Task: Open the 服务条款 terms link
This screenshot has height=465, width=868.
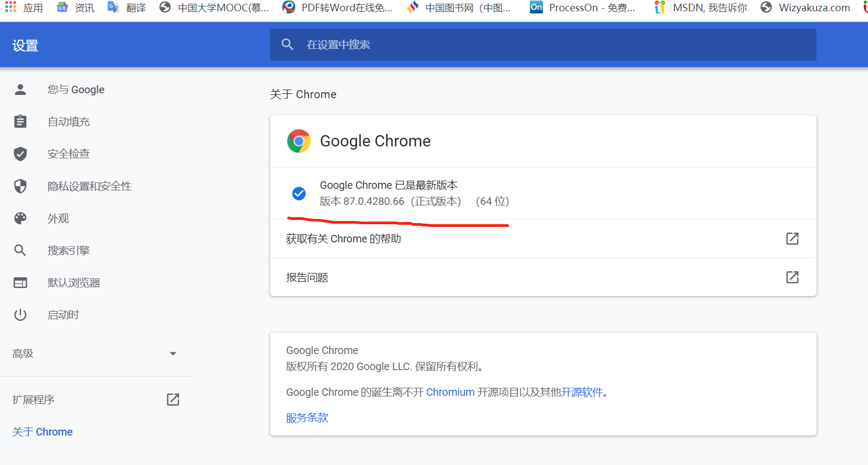Action: click(x=307, y=418)
